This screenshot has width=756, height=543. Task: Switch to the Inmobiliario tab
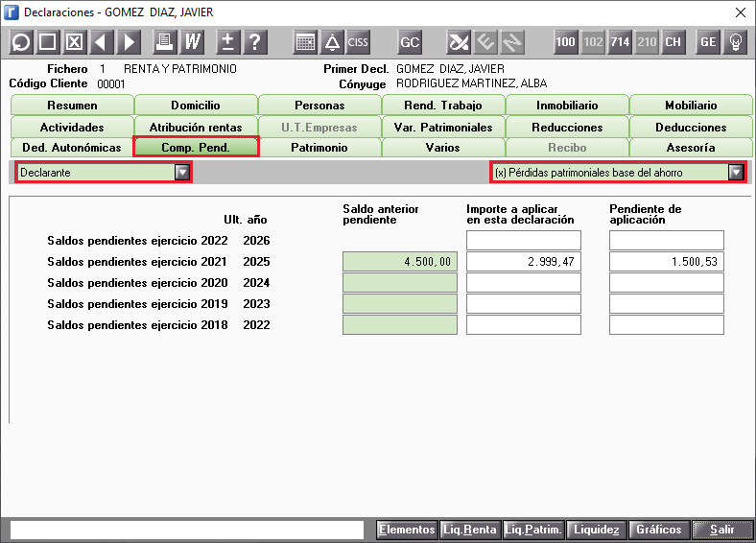(x=567, y=106)
